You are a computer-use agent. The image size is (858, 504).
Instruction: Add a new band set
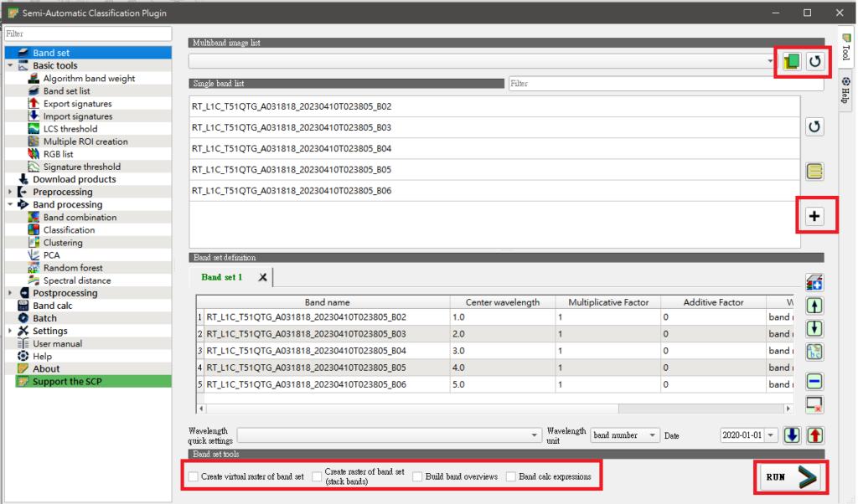click(814, 283)
